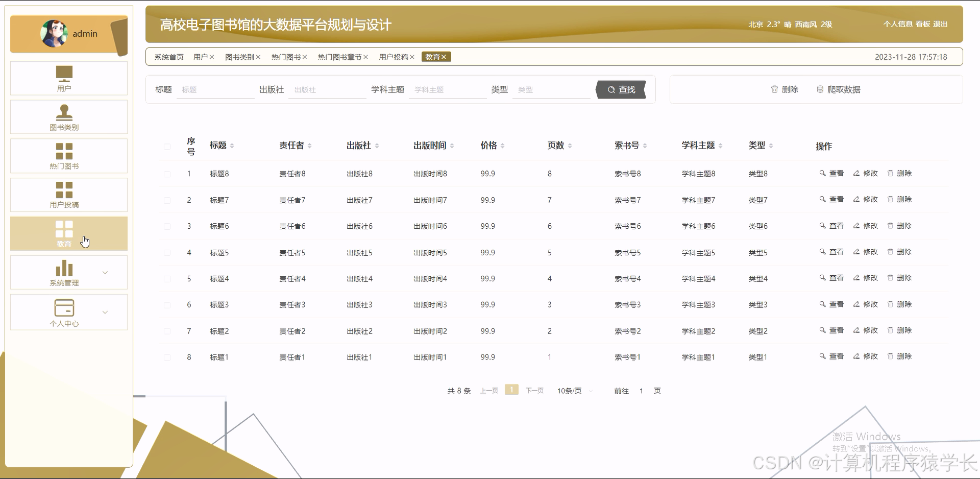Check the checkbox for row 标题4
The width and height of the screenshot is (980, 479).
167,279
